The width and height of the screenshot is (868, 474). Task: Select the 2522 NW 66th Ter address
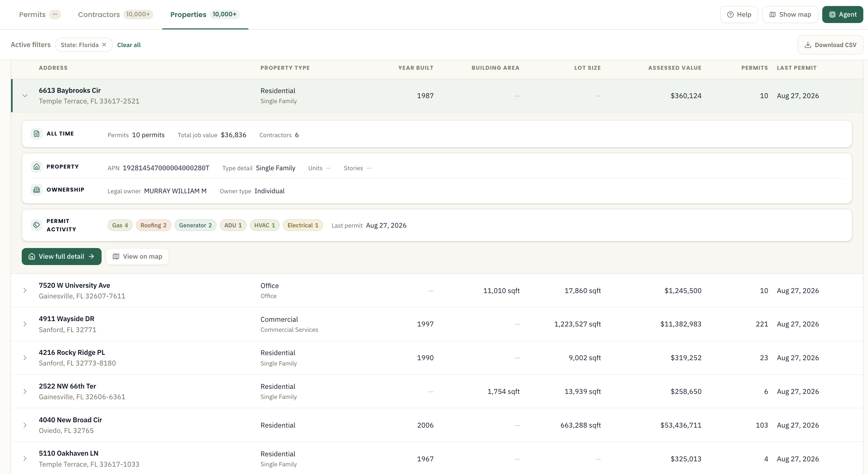pyautogui.click(x=67, y=386)
